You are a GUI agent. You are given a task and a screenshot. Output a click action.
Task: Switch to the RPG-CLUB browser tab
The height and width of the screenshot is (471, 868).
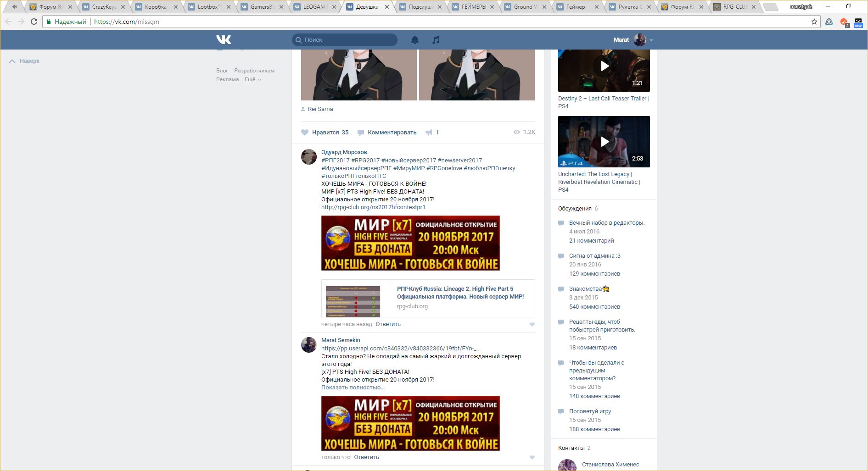[734, 7]
